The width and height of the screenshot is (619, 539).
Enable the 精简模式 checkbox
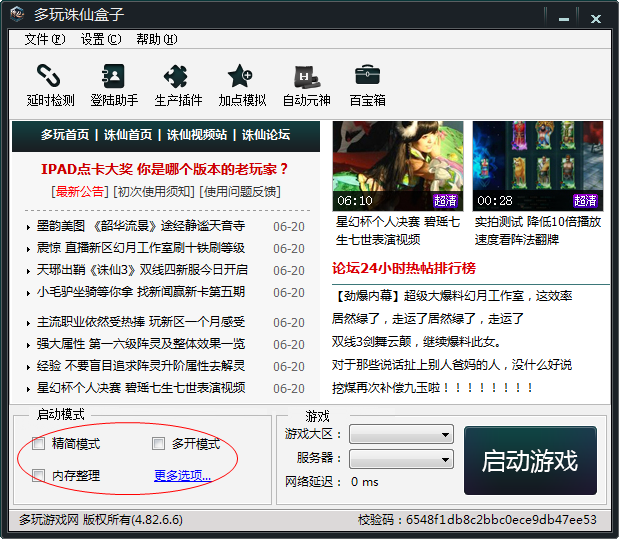39,444
